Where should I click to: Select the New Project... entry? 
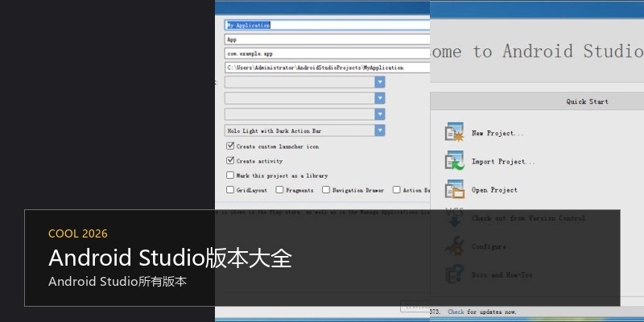pyautogui.click(x=497, y=133)
